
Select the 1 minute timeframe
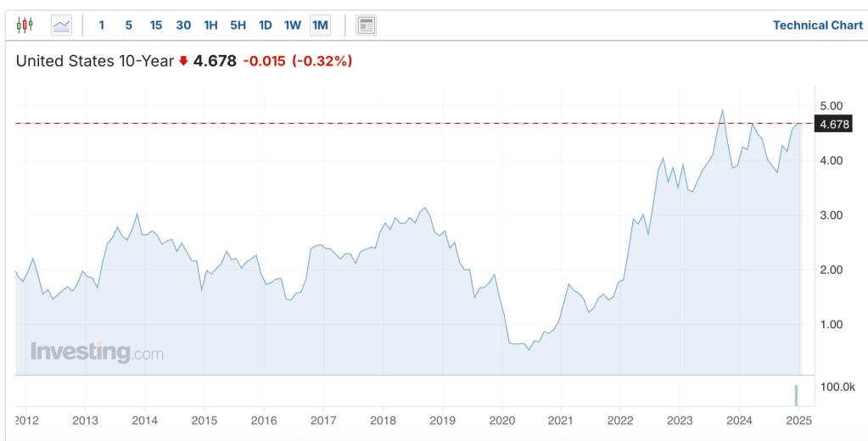point(102,25)
